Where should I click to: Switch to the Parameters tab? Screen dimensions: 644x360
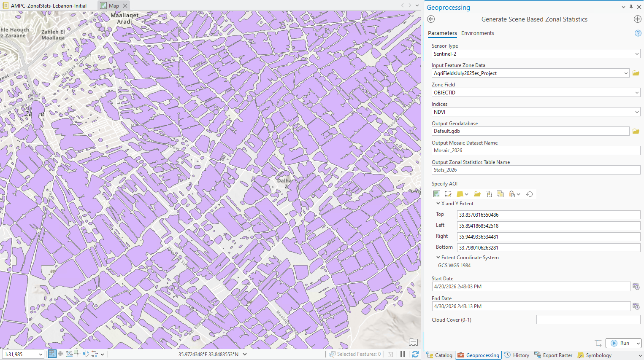[x=442, y=33]
